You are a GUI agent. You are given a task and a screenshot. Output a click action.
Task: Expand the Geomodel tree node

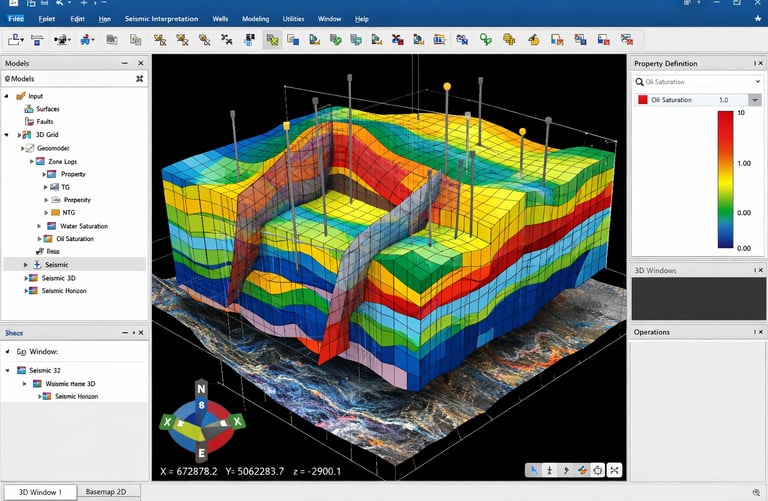coord(22,148)
